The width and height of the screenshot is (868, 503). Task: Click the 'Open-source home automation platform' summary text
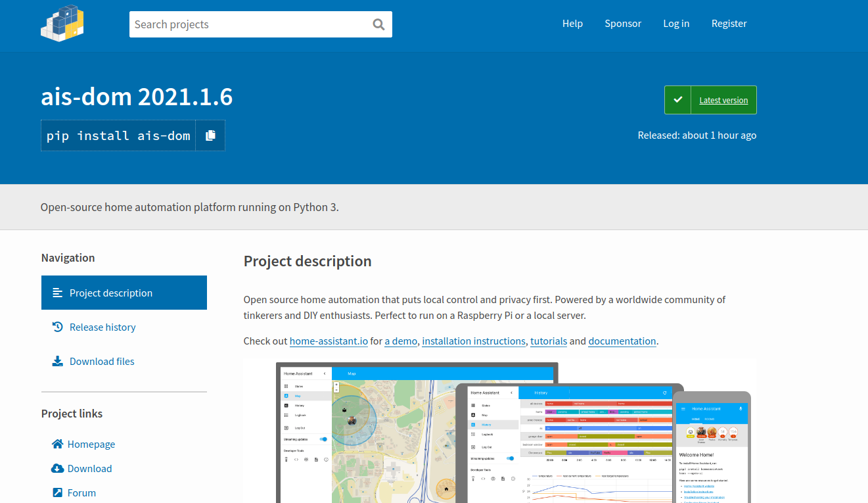pyautogui.click(x=190, y=207)
